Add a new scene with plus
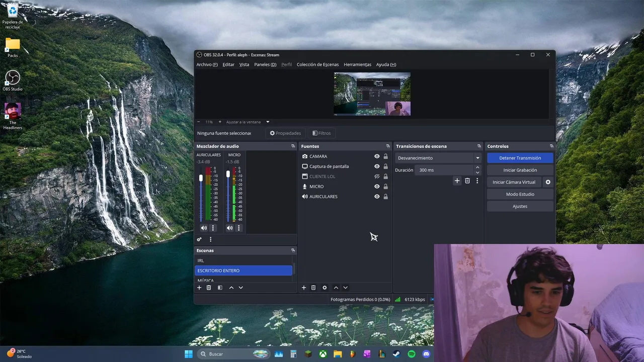Viewport: 644px width, 362px height. click(199, 288)
